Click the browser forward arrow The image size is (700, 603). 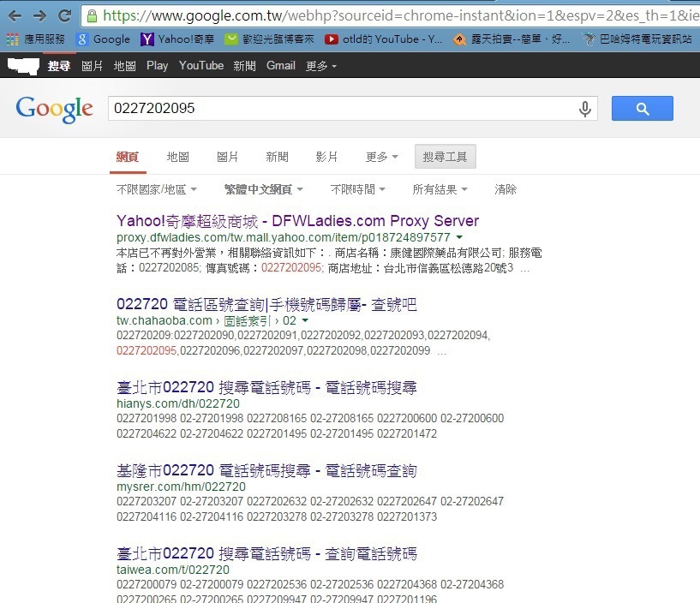[x=39, y=16]
